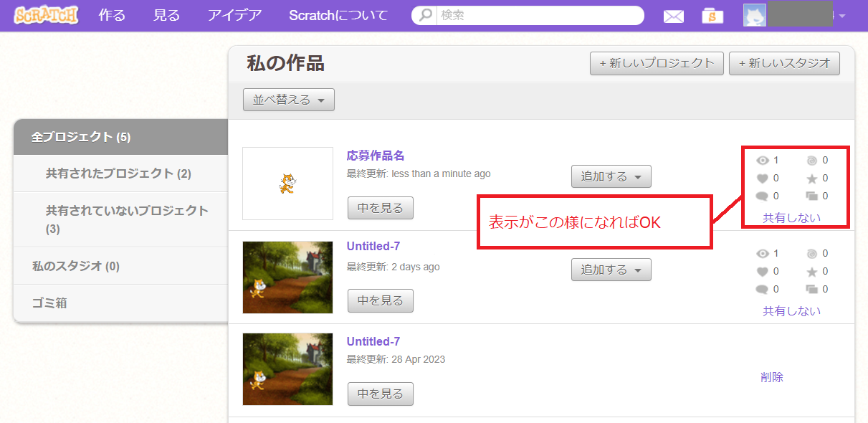Select 私のスタジオ (0) tab
868x423 pixels.
[120, 266]
